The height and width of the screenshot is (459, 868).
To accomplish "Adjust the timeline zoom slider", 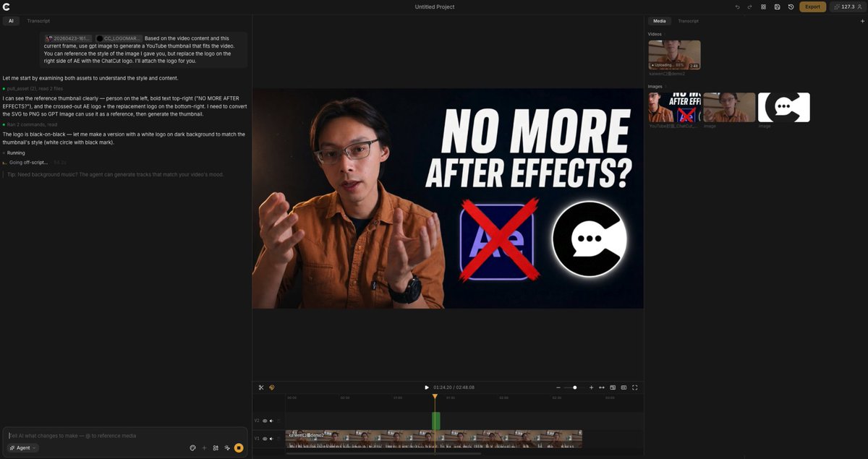I will 574,387.
